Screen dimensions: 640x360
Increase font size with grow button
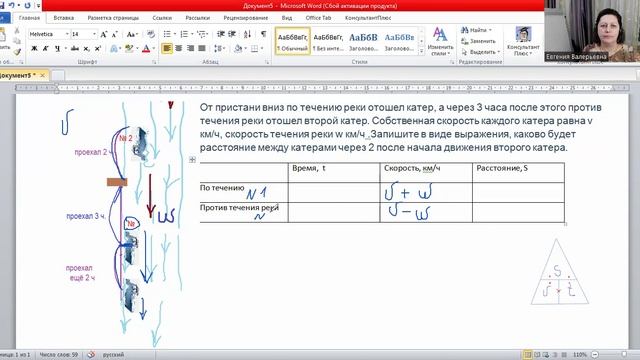click(x=104, y=34)
